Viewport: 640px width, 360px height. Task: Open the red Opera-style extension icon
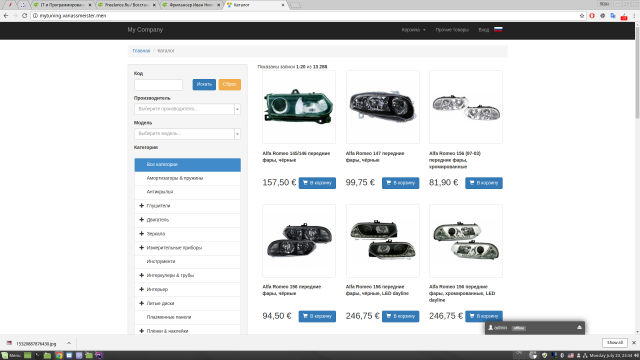click(592, 16)
